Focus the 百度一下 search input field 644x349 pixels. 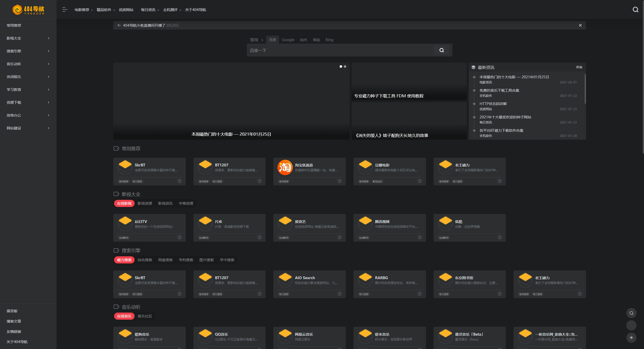[x=340, y=50]
